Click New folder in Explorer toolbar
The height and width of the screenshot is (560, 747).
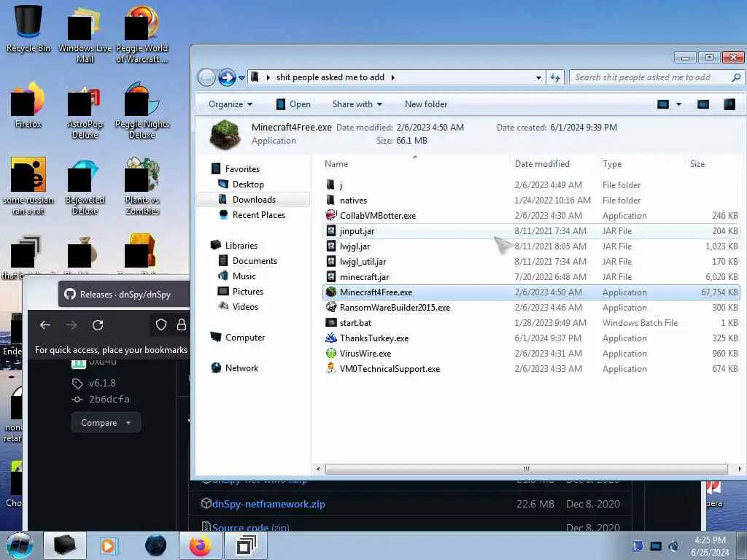426,104
